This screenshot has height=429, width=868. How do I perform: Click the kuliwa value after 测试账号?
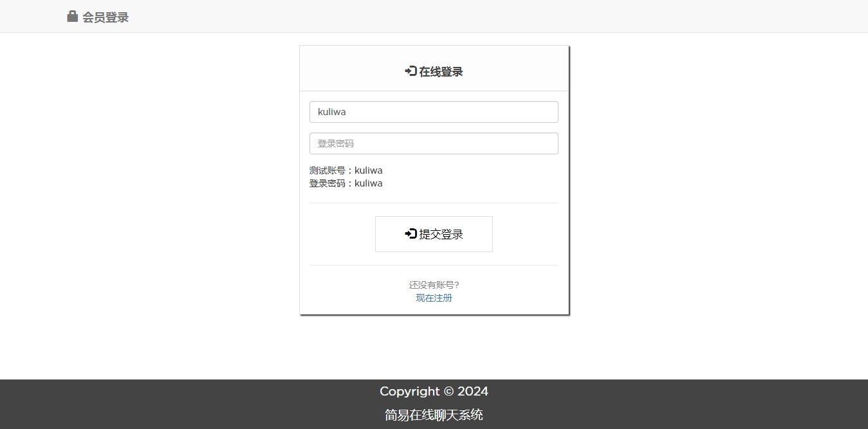[x=368, y=170]
